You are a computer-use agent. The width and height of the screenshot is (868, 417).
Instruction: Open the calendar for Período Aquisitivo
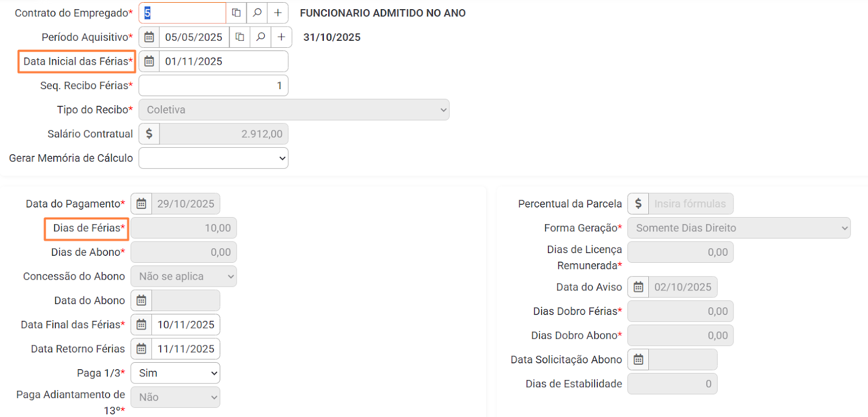point(149,37)
